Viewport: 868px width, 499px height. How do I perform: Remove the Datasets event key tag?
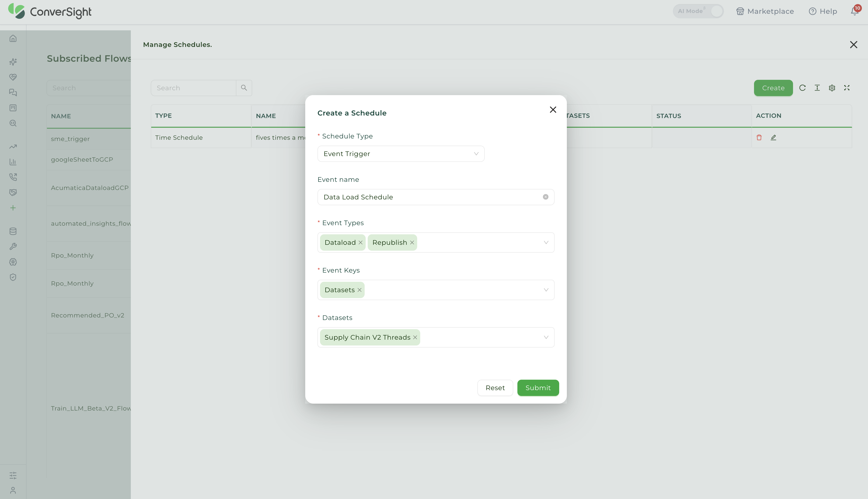coord(360,290)
